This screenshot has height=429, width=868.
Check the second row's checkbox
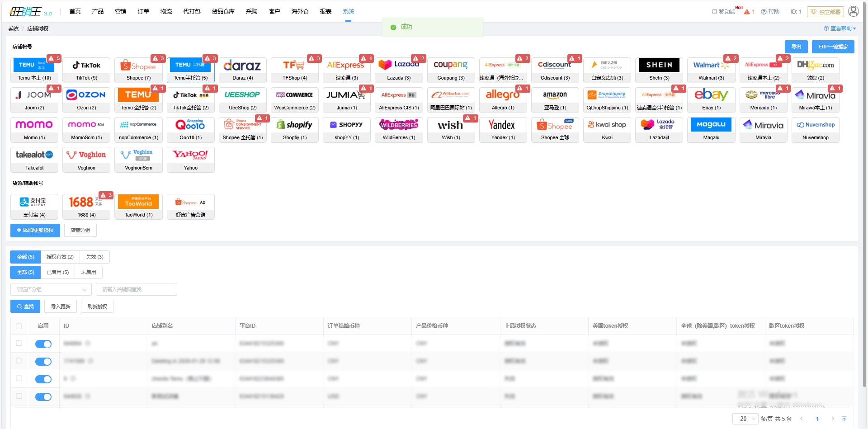tap(19, 361)
